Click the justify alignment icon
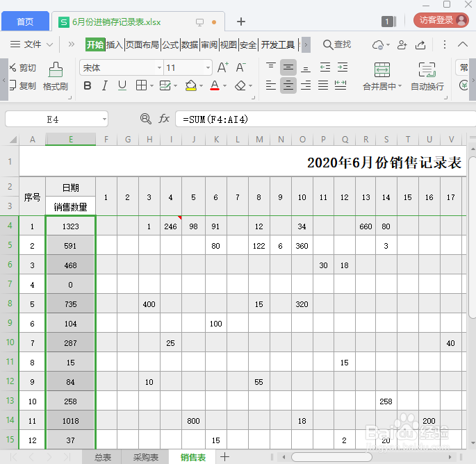The image size is (476, 464). pos(323,85)
